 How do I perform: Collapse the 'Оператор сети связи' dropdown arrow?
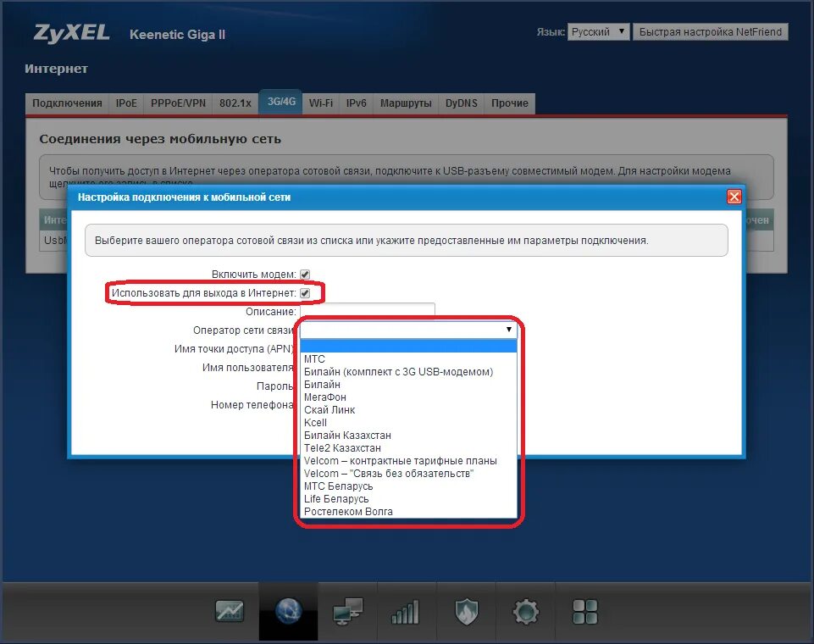pyautogui.click(x=509, y=330)
